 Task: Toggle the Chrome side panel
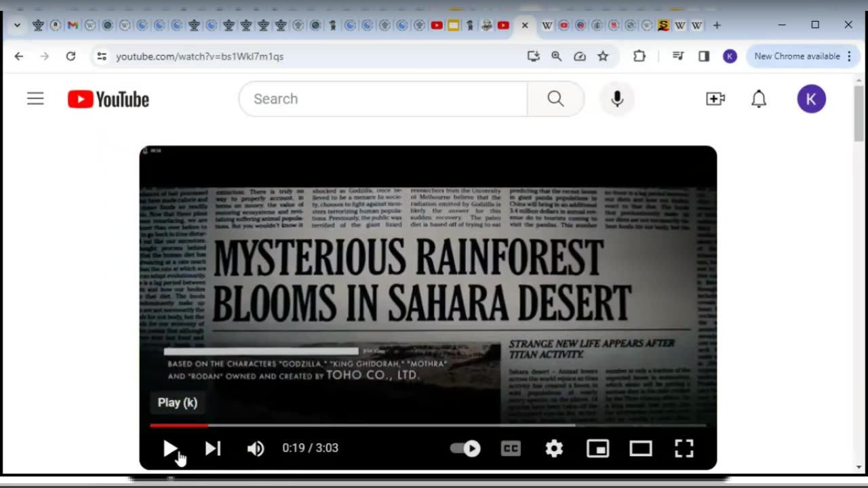click(x=704, y=56)
